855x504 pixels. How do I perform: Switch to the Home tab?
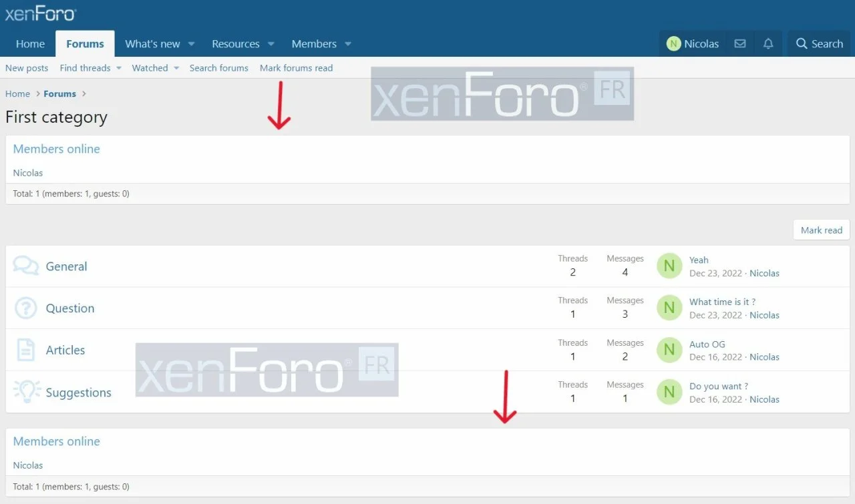(x=30, y=44)
